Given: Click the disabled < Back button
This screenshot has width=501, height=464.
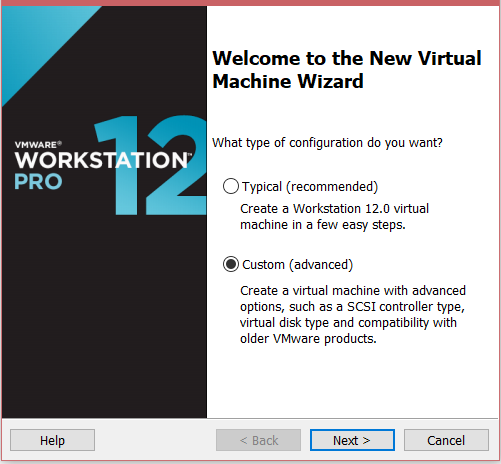Looking at the screenshot, I should tap(258, 440).
